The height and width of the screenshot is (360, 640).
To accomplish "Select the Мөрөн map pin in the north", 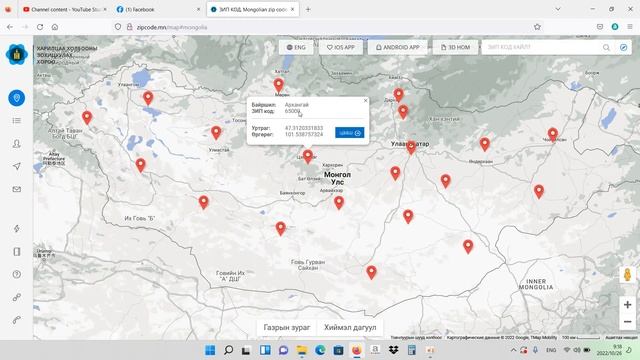I will click(278, 85).
